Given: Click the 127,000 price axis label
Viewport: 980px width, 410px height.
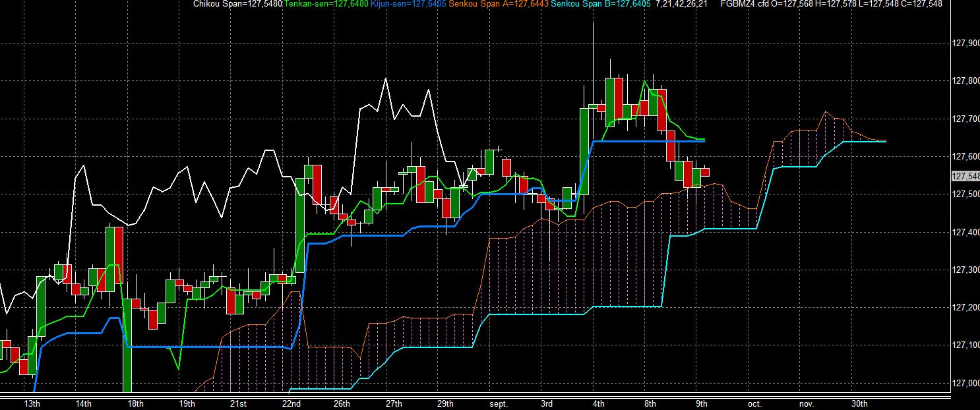Looking at the screenshot, I should [x=966, y=384].
